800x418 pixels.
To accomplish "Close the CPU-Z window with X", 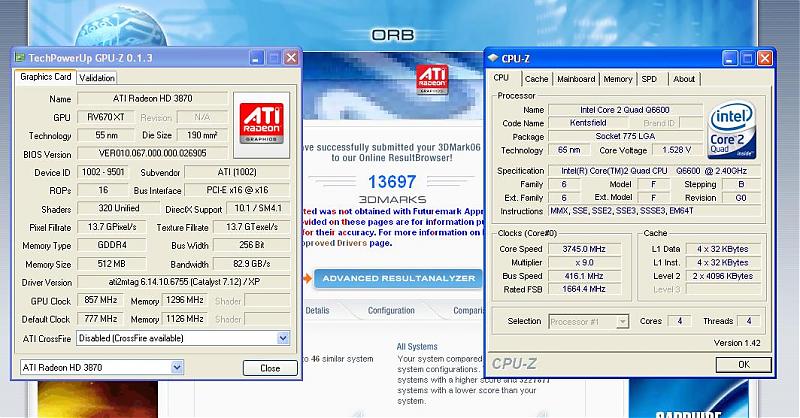I will 764,58.
